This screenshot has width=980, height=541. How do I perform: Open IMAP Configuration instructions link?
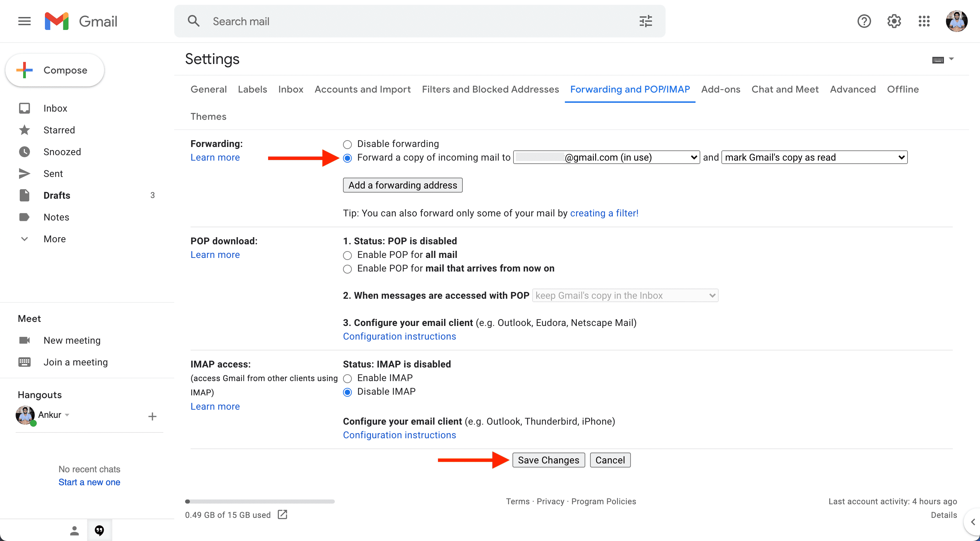click(399, 435)
